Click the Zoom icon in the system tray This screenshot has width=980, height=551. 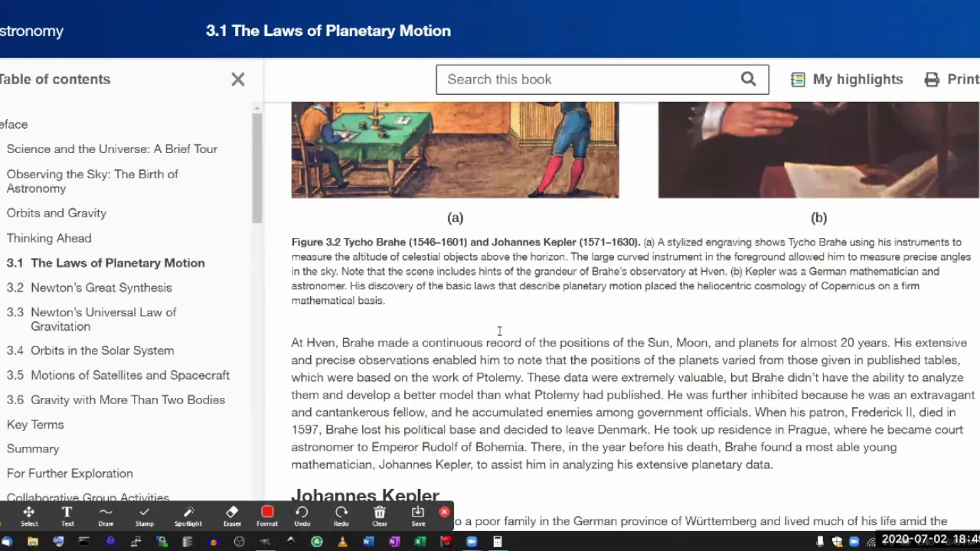tap(854, 541)
